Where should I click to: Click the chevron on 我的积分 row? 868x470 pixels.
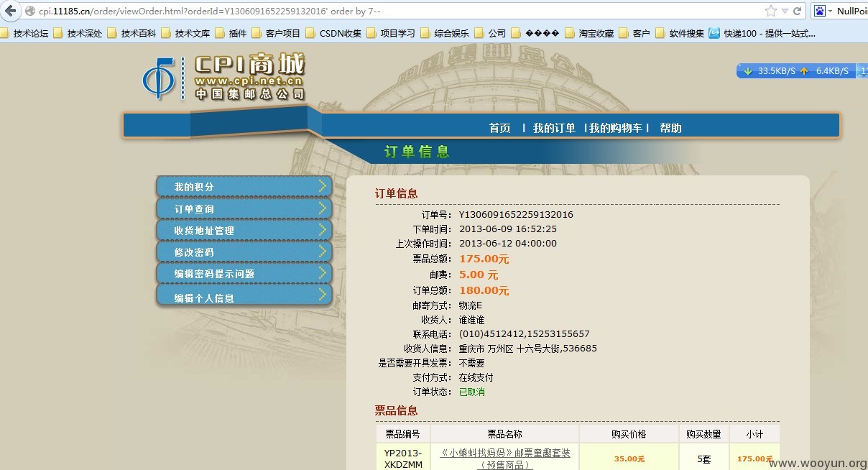click(x=322, y=186)
